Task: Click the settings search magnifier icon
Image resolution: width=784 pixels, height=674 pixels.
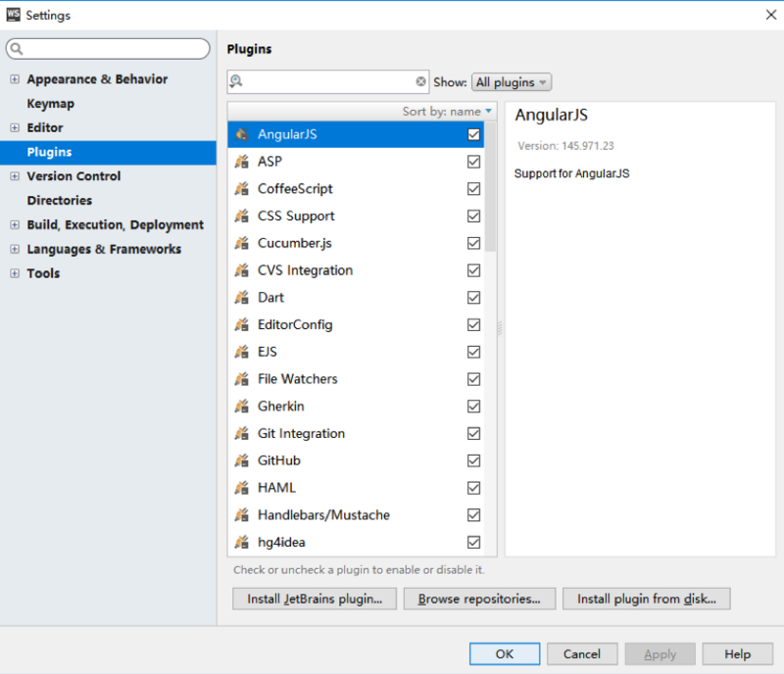Action: tap(17, 49)
